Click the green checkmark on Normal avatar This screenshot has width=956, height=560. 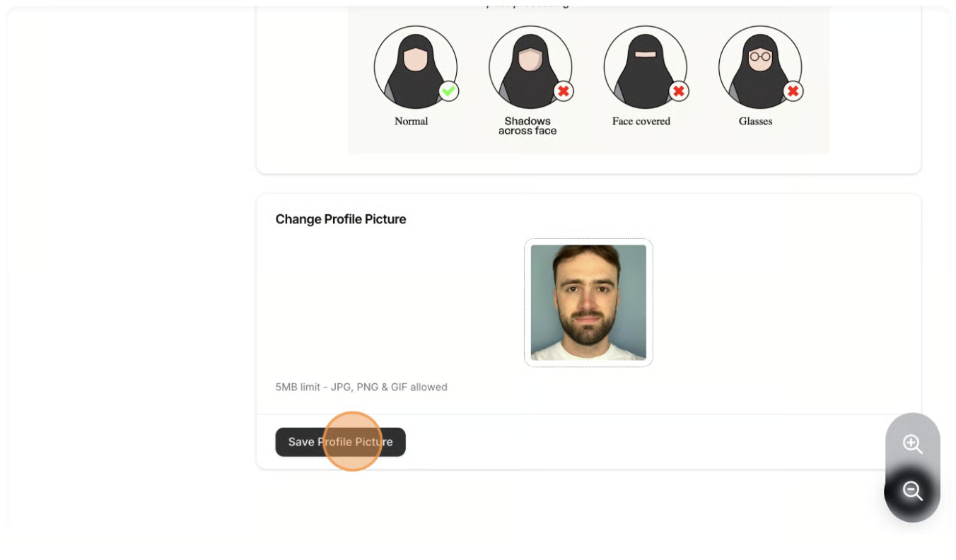coord(448,91)
